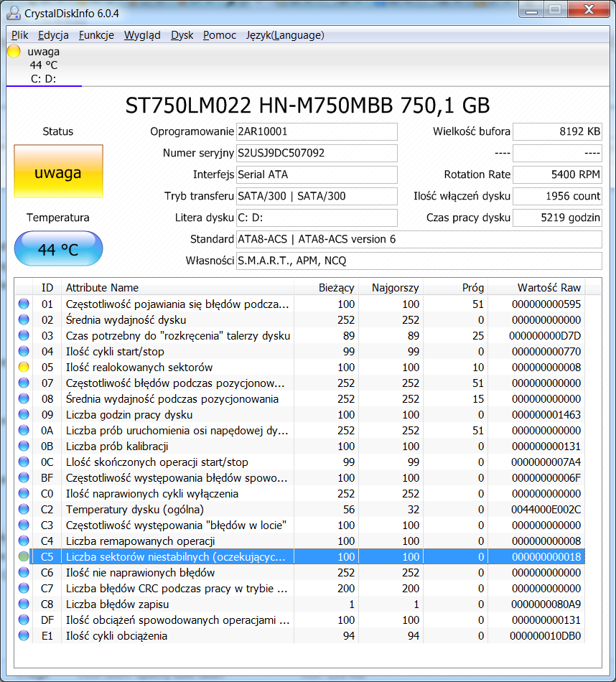Viewport: 616px width, 682px height.
Task: Click the Próg column header
Action: [455, 287]
